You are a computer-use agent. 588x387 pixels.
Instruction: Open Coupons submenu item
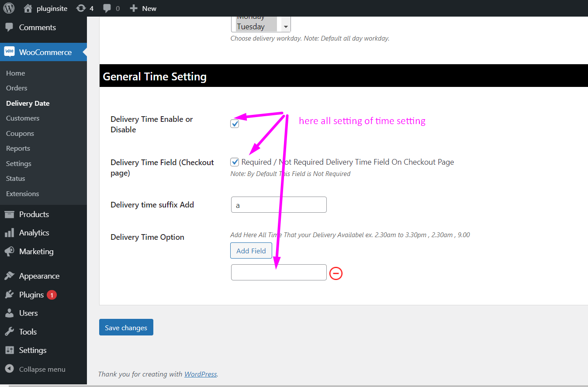pyautogui.click(x=20, y=133)
